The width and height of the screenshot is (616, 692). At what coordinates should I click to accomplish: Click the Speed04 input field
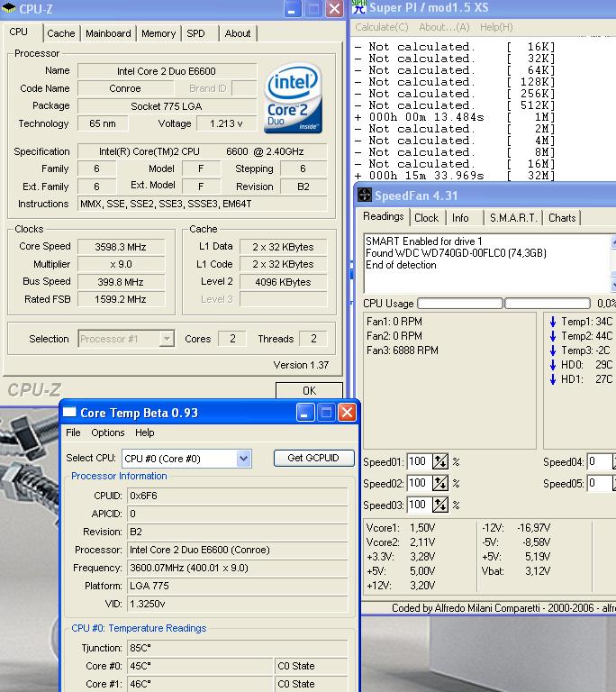[599, 461]
